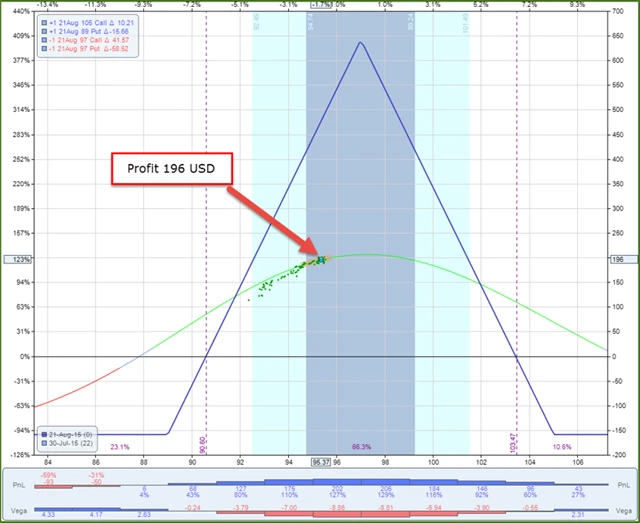Select the 95.37 current price label on x-axis
The image size is (640, 523).
pyautogui.click(x=321, y=462)
